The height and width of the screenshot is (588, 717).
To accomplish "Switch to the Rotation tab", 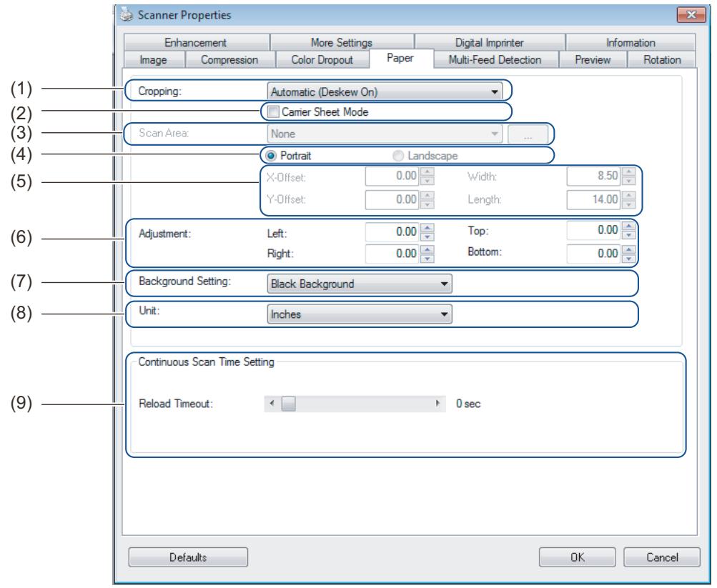I will pos(662,60).
